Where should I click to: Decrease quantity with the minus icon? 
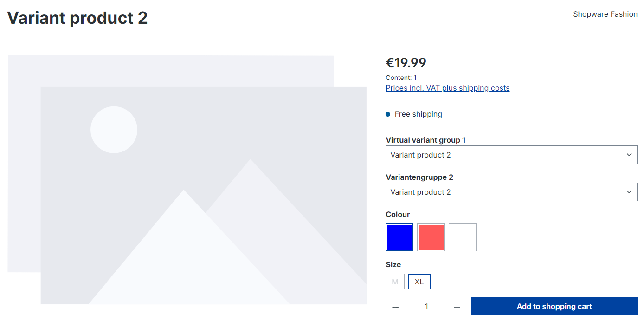tap(395, 307)
